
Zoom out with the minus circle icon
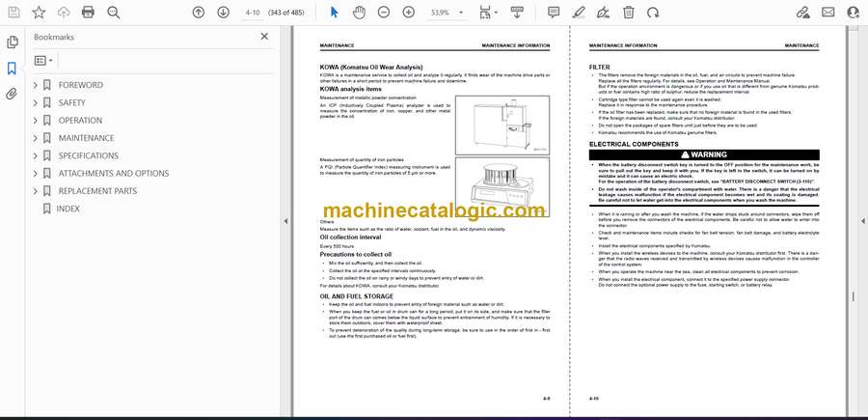tap(384, 13)
